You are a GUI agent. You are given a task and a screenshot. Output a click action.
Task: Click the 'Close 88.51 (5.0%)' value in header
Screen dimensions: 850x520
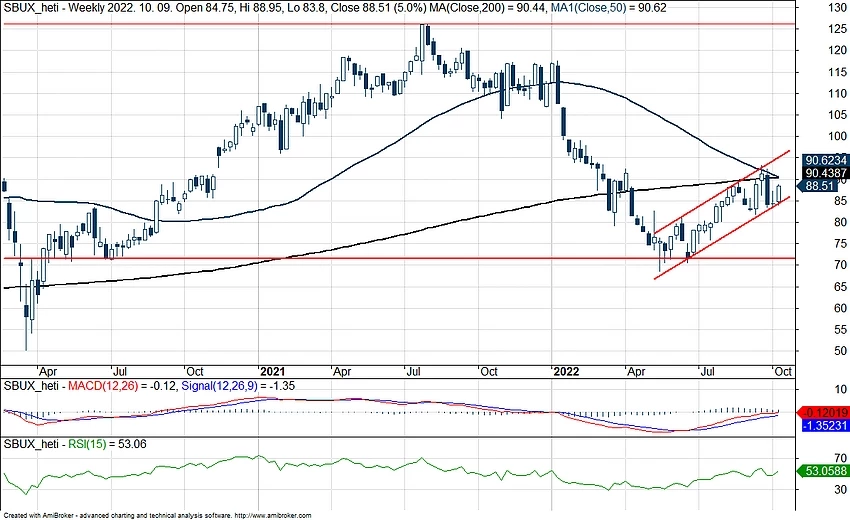tap(387, 8)
